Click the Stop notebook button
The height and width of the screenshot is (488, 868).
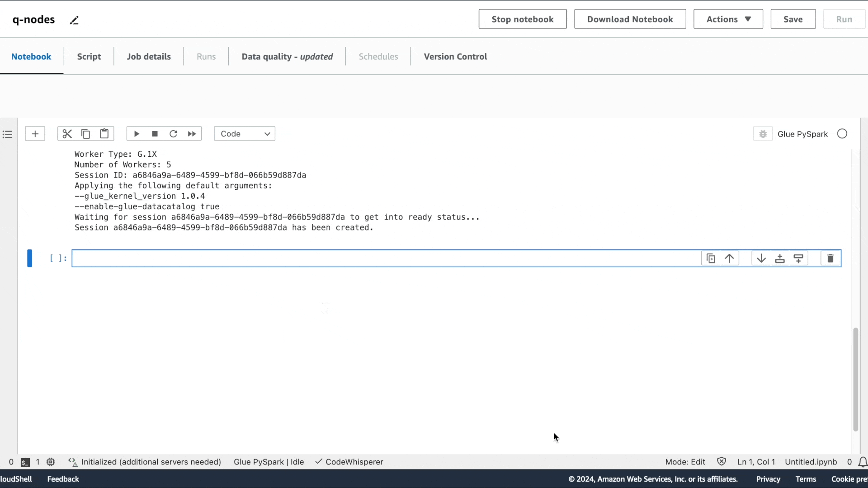click(x=523, y=19)
